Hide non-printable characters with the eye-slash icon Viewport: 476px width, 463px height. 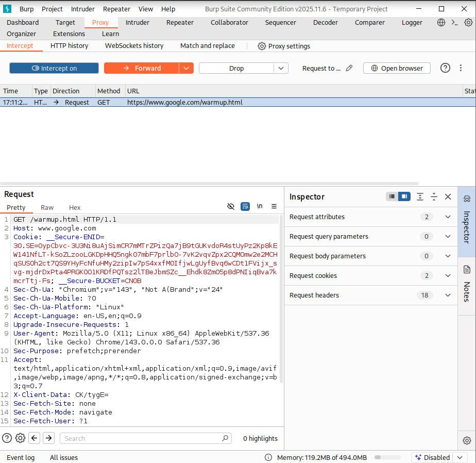tap(231, 206)
